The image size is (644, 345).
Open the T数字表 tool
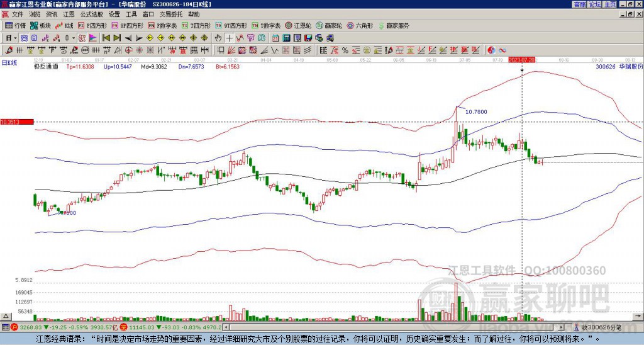click(x=266, y=25)
